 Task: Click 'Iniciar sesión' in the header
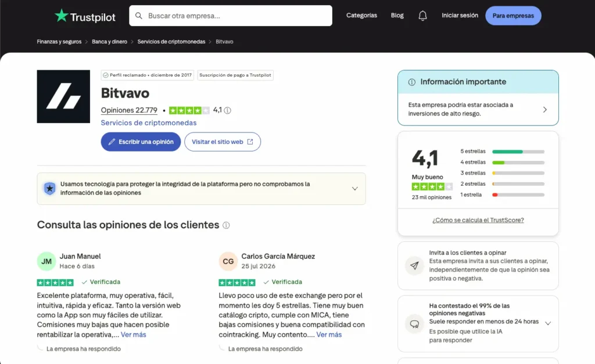[460, 16]
